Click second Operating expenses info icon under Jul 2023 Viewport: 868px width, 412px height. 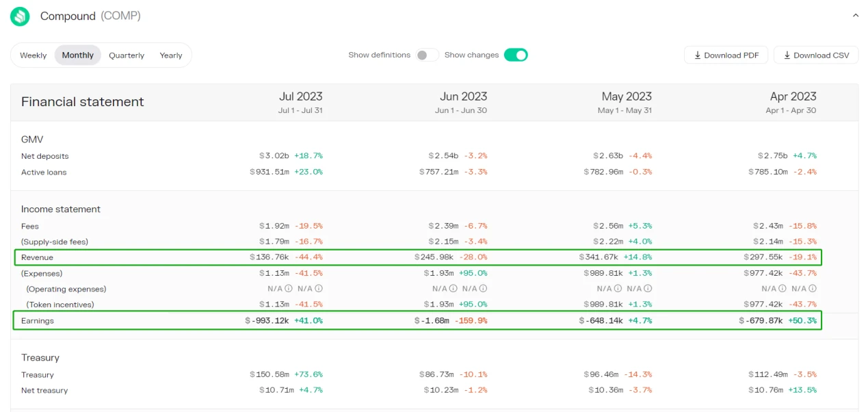point(319,289)
